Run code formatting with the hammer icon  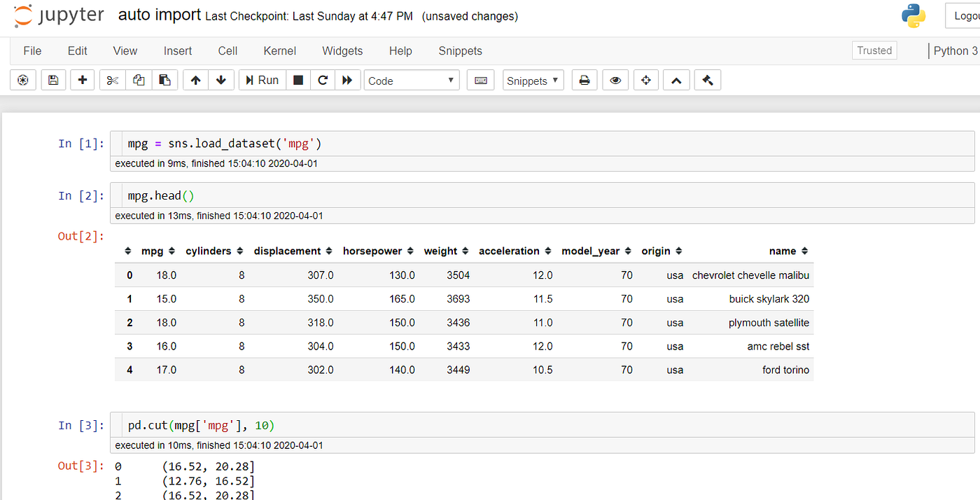(707, 80)
